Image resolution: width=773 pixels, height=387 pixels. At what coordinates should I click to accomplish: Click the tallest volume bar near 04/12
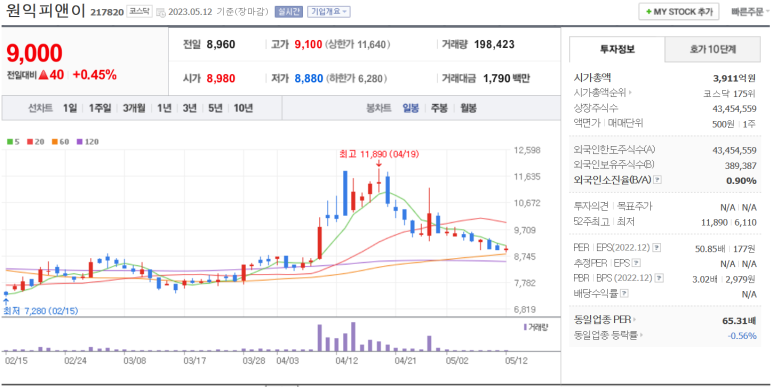pos(353,336)
